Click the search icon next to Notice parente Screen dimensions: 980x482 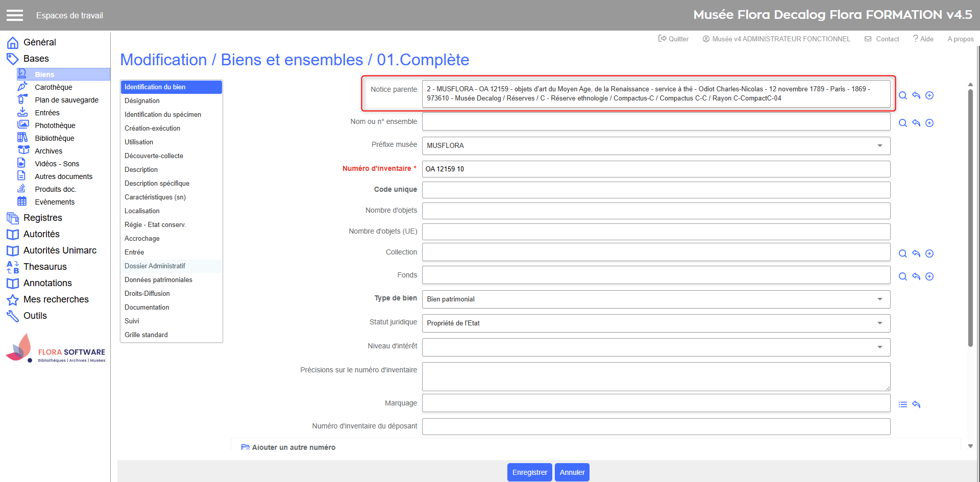click(x=903, y=95)
